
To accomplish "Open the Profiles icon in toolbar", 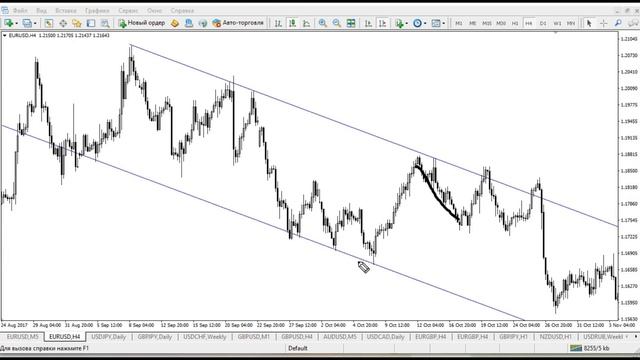I will (x=27, y=23).
